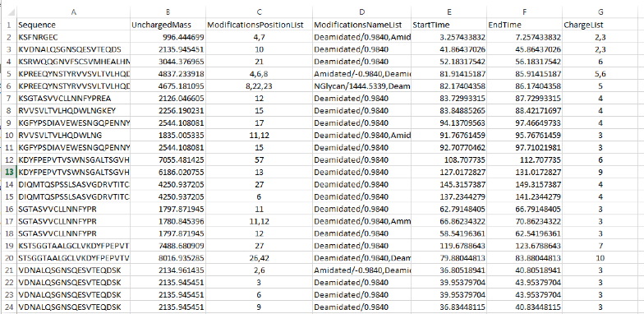Select start time cell 145.3157387
The image size is (644, 314).
(x=448, y=184)
